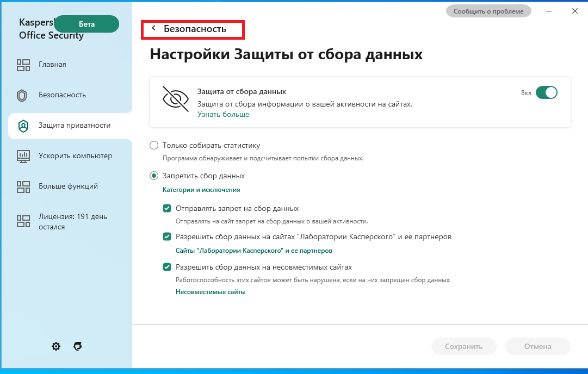The height and width of the screenshot is (374, 588).
Task: Minimize the Kaspersky window
Action: tap(549, 11)
